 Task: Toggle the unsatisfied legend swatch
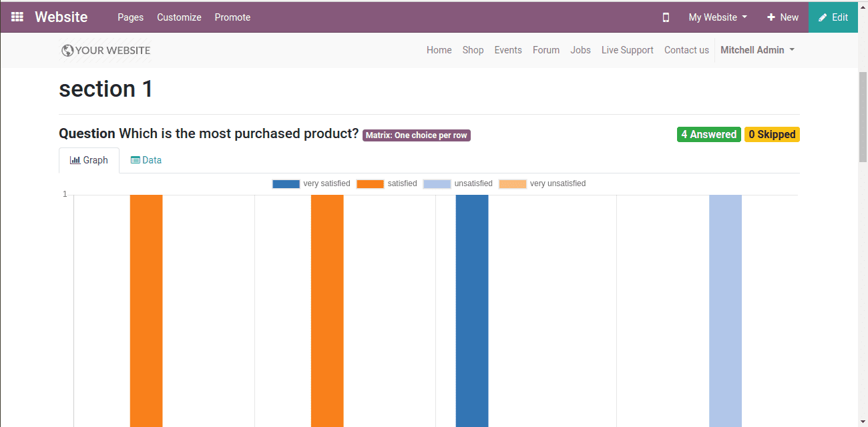click(x=437, y=184)
